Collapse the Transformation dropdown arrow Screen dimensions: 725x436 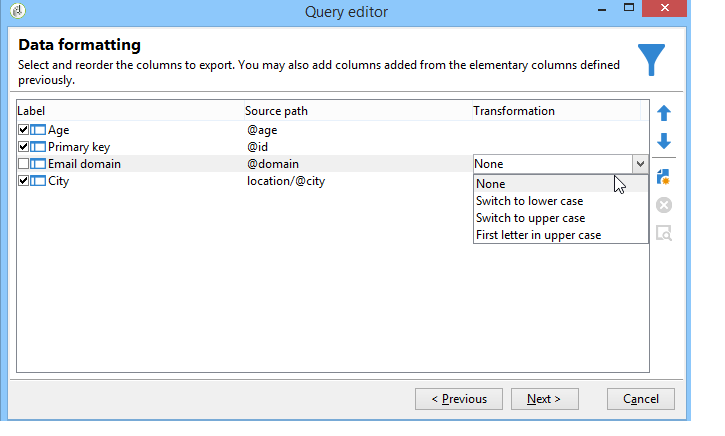point(639,164)
